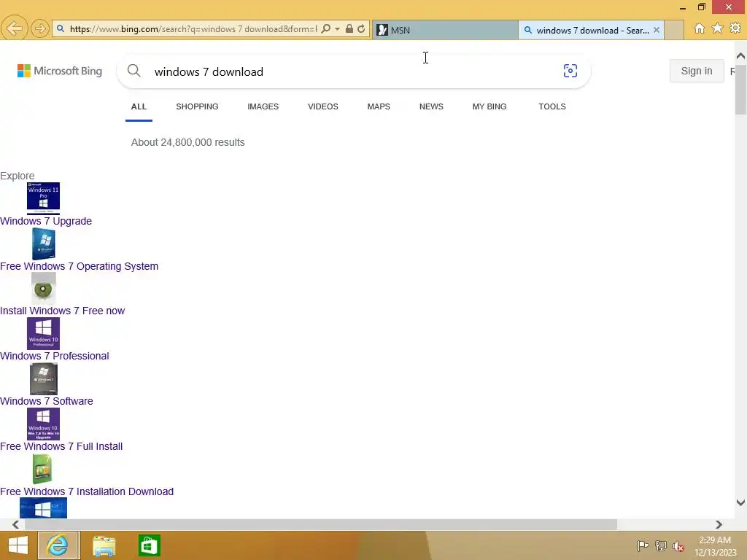Click the Sign in button
This screenshot has width=747, height=560.
click(697, 71)
